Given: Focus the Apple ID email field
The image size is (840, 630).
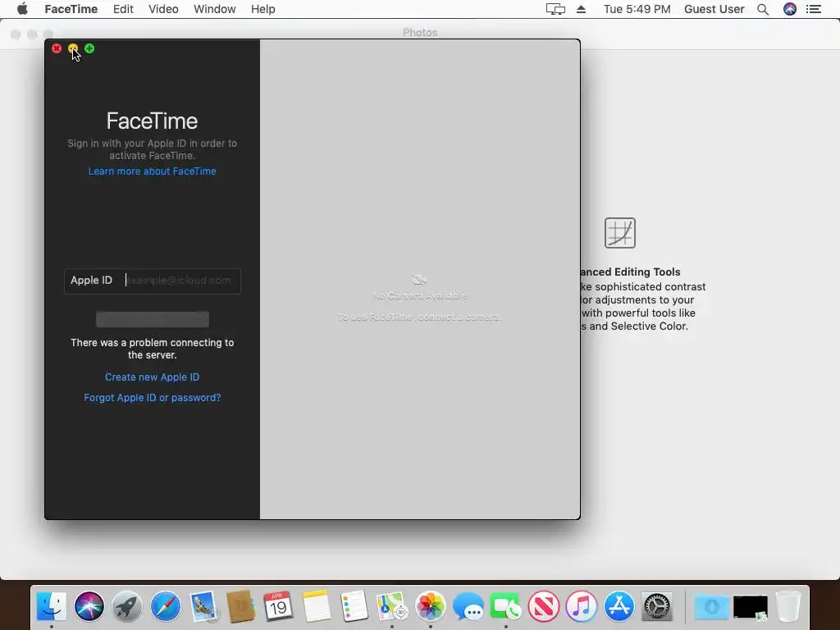Looking at the screenshot, I should pos(152,281).
